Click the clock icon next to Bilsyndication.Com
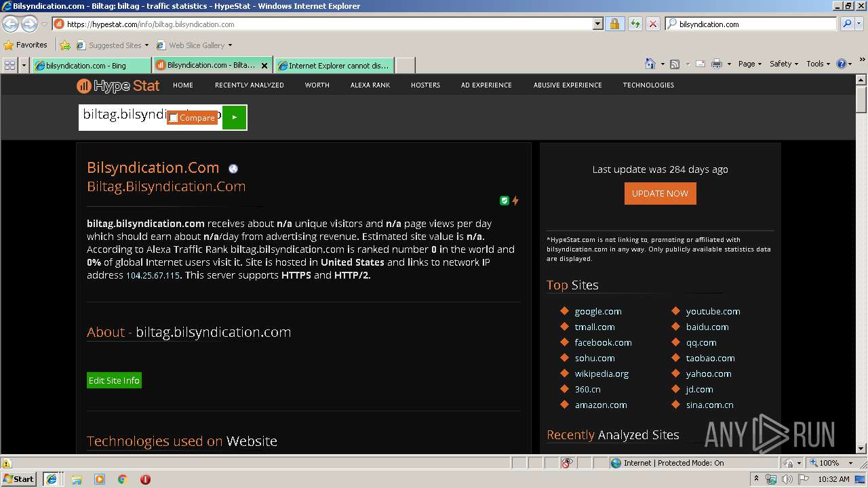The image size is (868, 488). click(x=233, y=169)
